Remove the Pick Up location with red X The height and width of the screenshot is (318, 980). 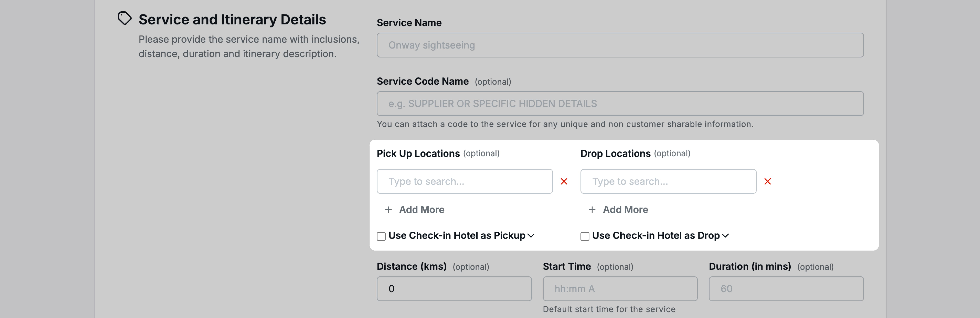(564, 181)
